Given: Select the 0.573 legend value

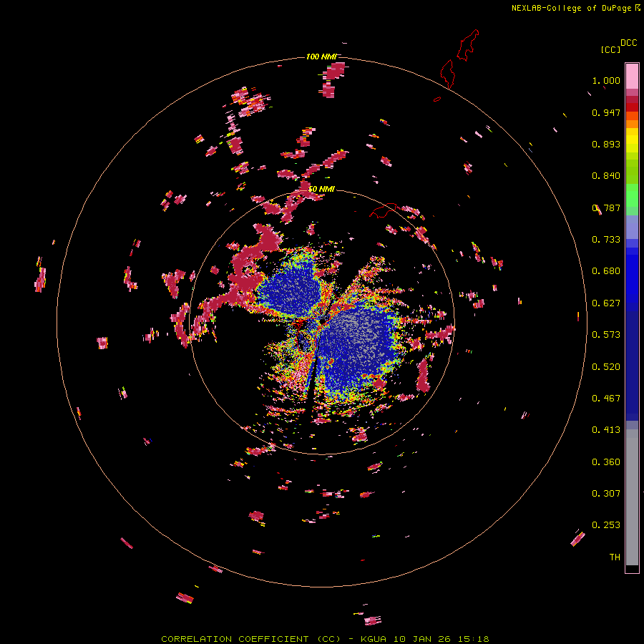Looking at the screenshot, I should pos(606,335).
